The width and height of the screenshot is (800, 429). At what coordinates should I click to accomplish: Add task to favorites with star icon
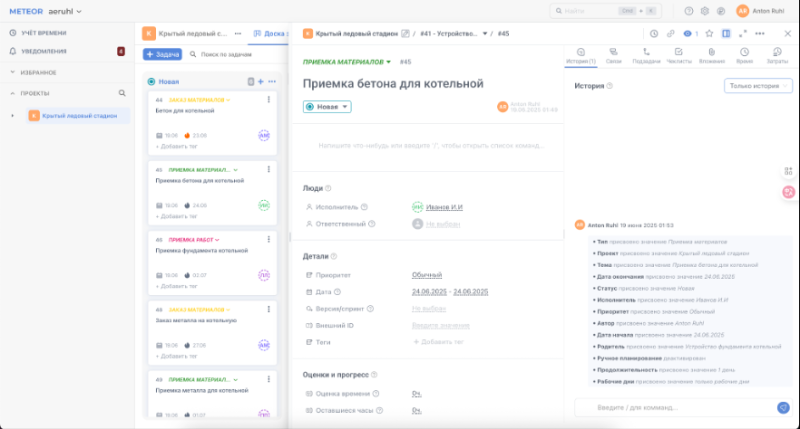point(709,34)
